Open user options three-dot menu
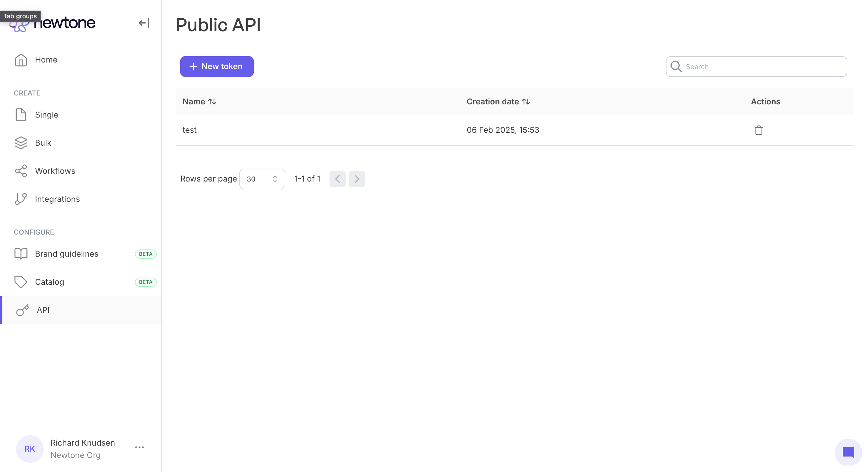 [139, 447]
